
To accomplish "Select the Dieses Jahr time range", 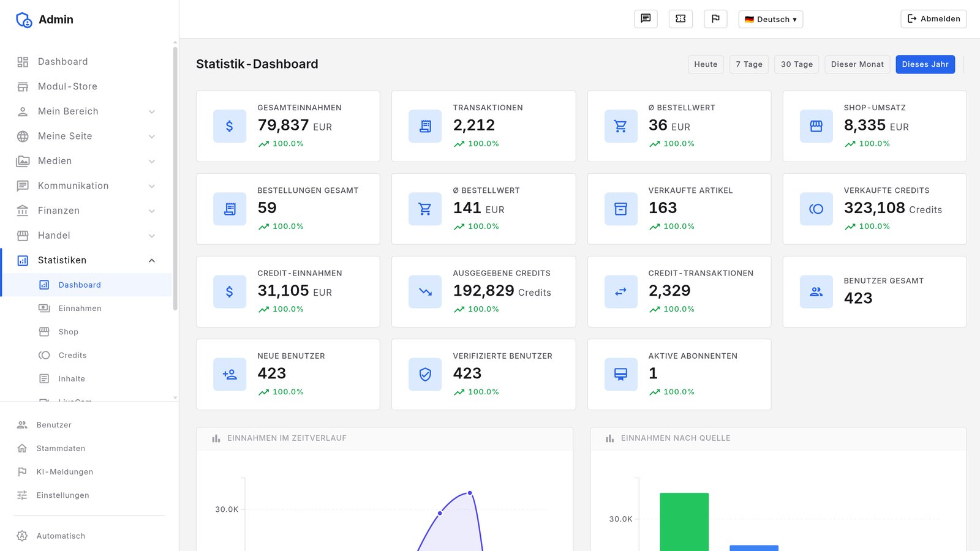I will pyautogui.click(x=925, y=64).
